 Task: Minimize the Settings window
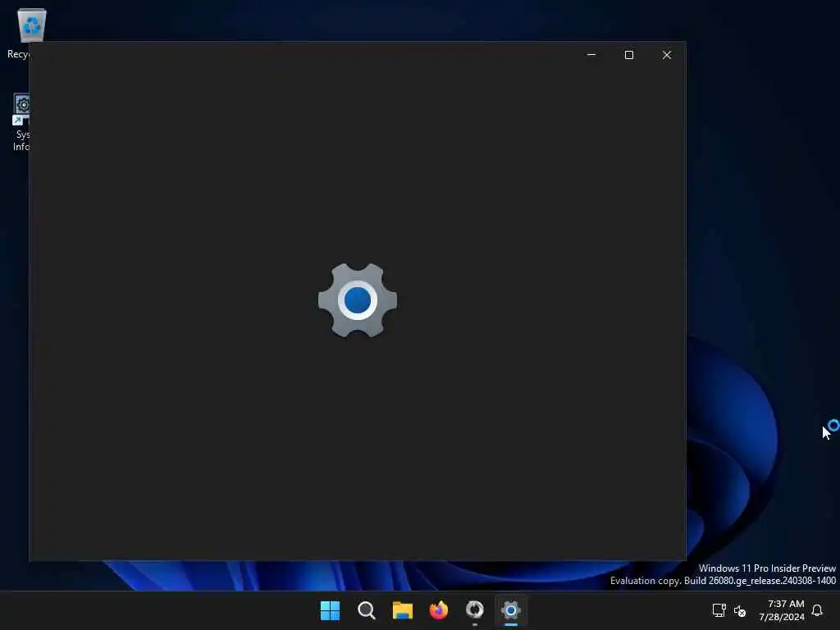pos(591,55)
